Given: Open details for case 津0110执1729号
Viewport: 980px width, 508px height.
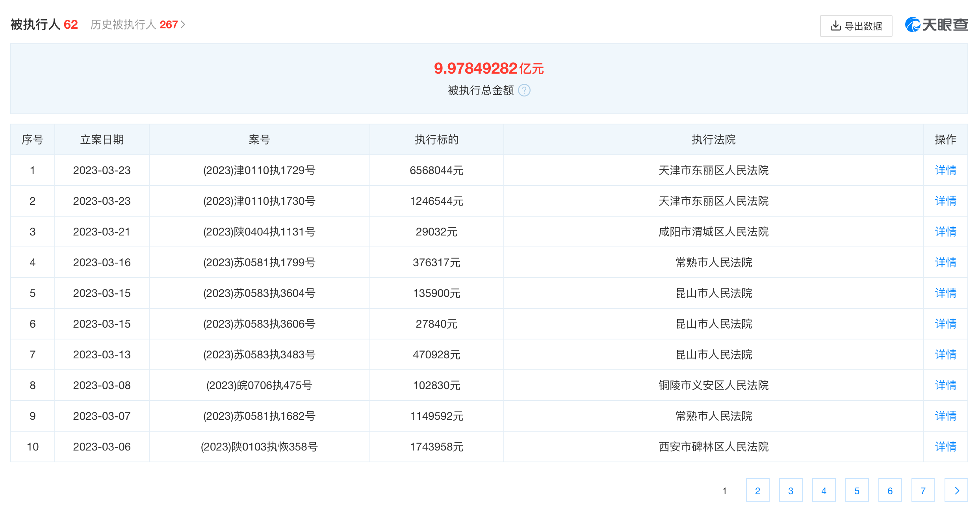Looking at the screenshot, I should (945, 171).
